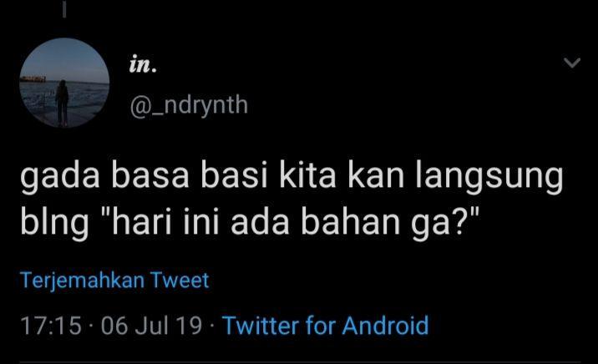Click the 06 Jul 19 date
Image resolution: width=598 pixels, height=364 pixels.
[151, 326]
